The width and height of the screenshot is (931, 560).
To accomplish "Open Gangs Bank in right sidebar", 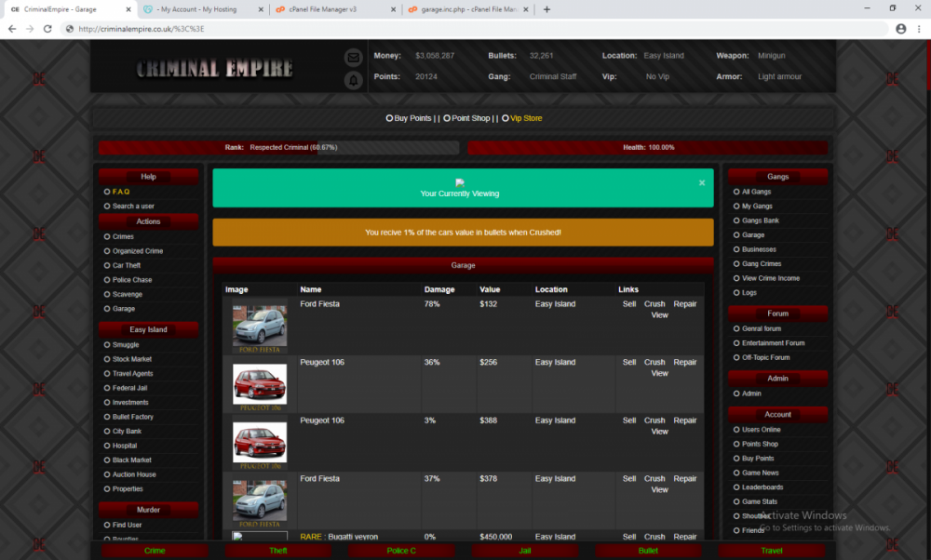I will 760,220.
